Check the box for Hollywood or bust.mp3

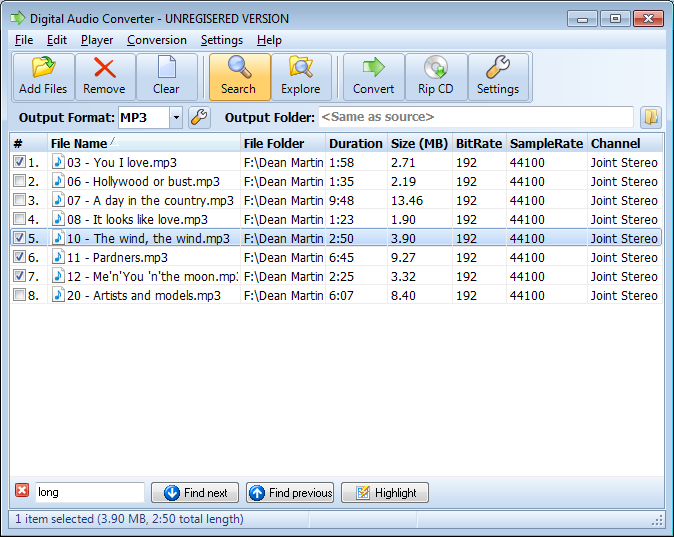(19, 181)
